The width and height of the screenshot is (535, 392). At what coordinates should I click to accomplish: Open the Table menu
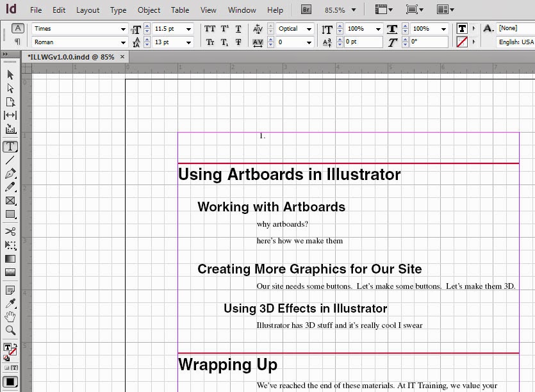click(180, 10)
